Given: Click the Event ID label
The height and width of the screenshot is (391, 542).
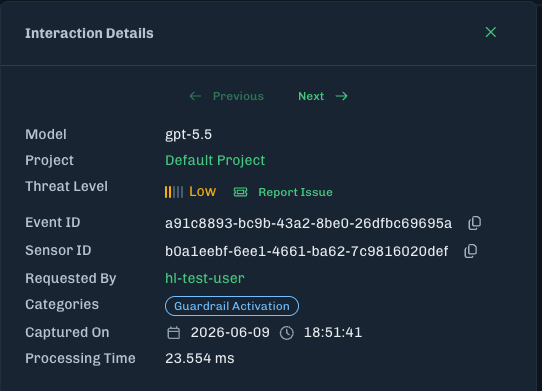Looking at the screenshot, I should [x=53, y=222].
